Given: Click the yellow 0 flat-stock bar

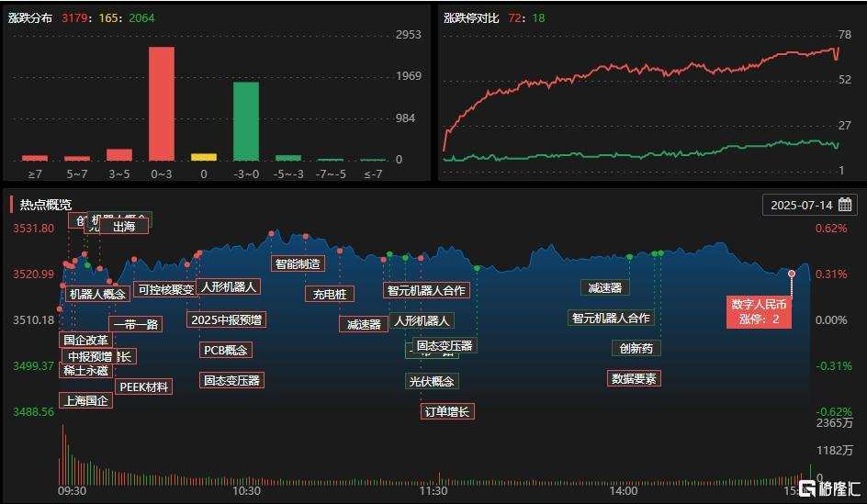Looking at the screenshot, I should [204, 158].
